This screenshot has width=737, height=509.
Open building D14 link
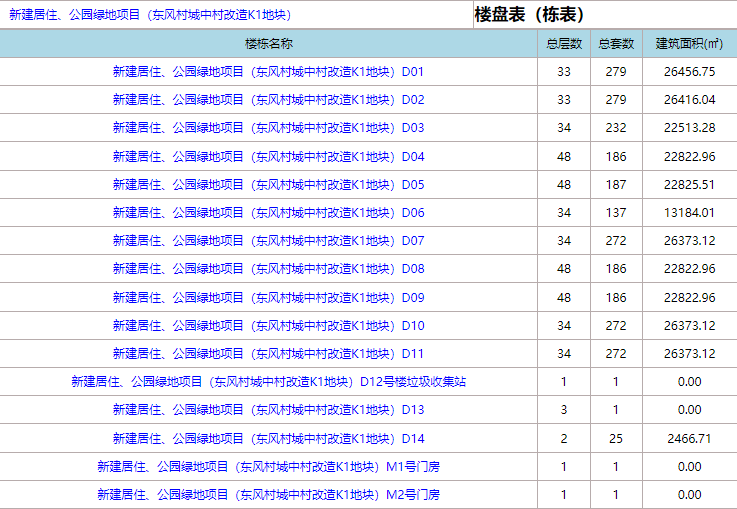[x=268, y=439]
